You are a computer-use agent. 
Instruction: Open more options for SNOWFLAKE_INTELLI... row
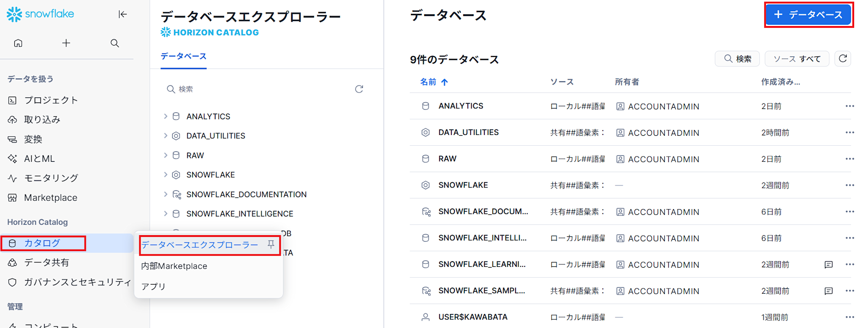(850, 238)
